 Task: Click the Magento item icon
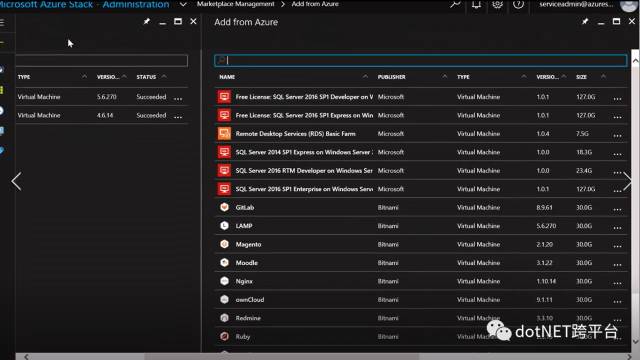[x=224, y=244]
